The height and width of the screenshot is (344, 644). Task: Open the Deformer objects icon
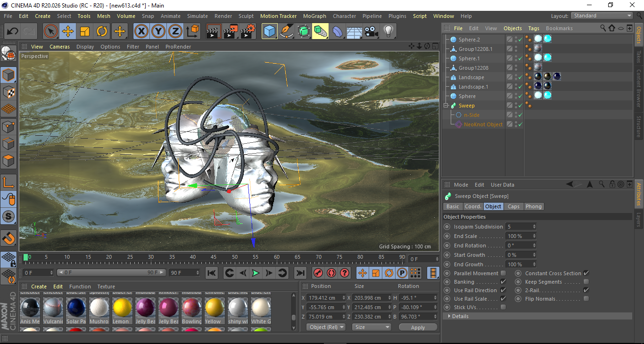click(338, 32)
